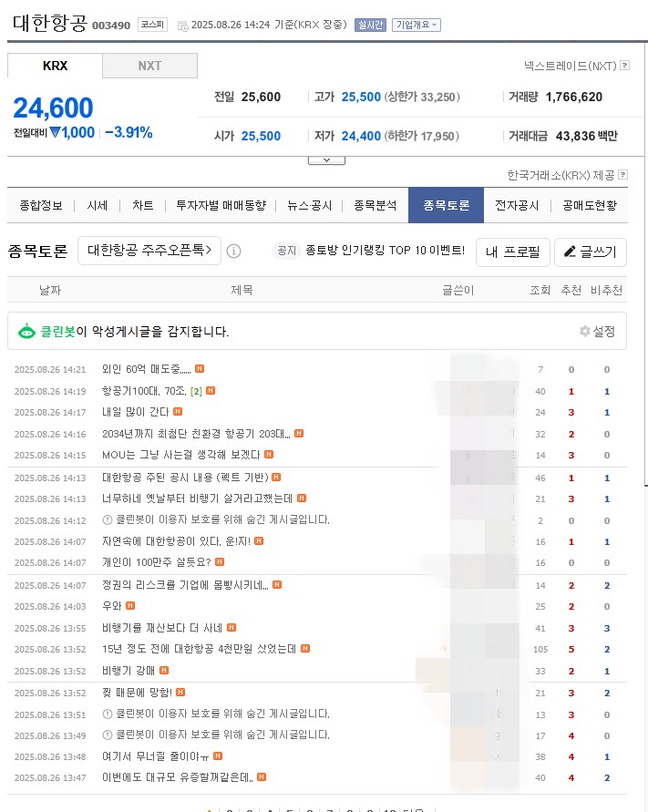The image size is (648, 812).
Task: Open post 정권의 리스크를 기업에 몰빵시키네
Action: point(185,585)
